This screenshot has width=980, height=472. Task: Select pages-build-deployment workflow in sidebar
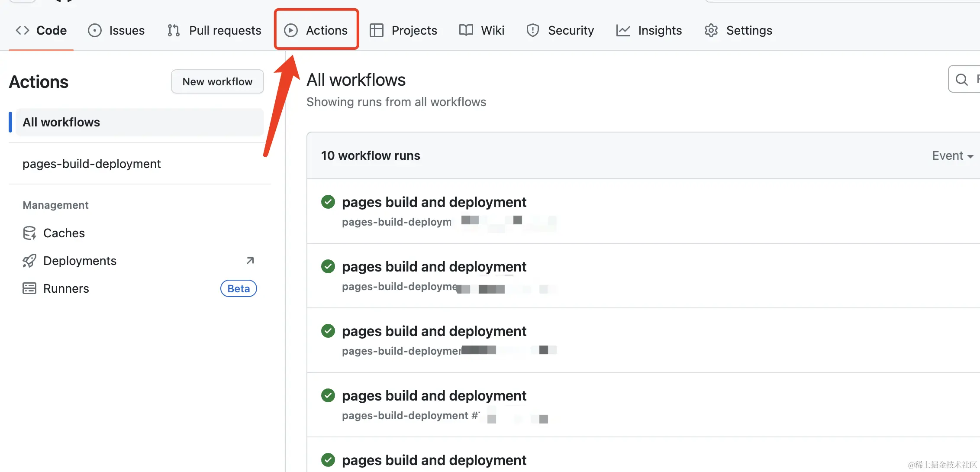coord(92,164)
